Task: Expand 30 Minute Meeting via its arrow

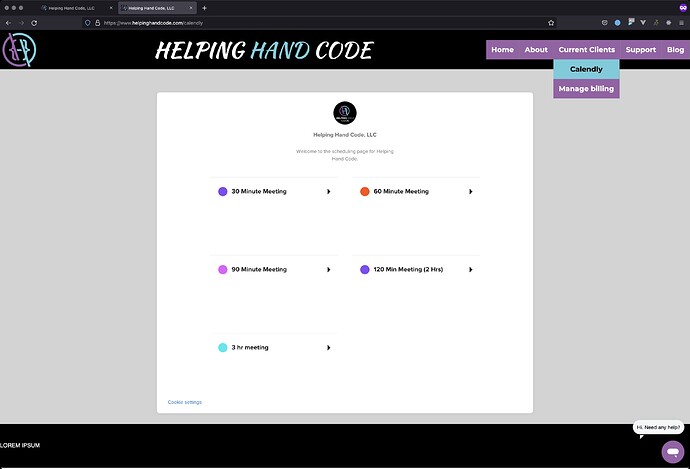Action: pyautogui.click(x=328, y=191)
